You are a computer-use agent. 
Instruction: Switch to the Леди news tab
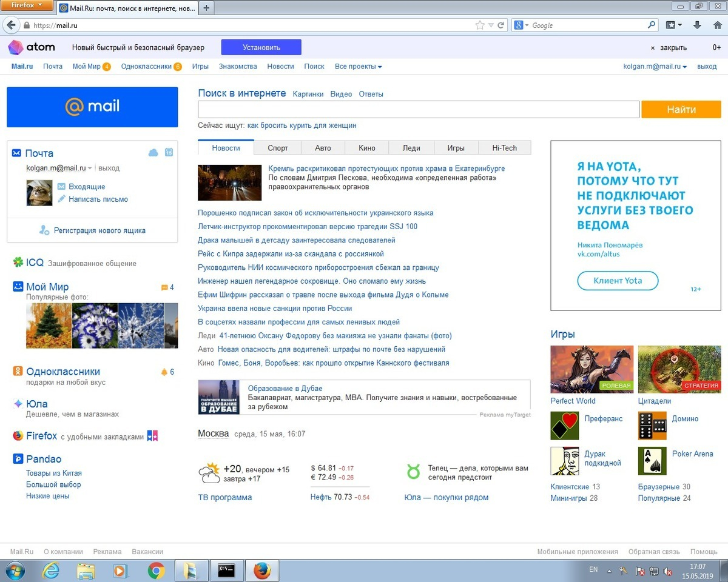tap(411, 148)
